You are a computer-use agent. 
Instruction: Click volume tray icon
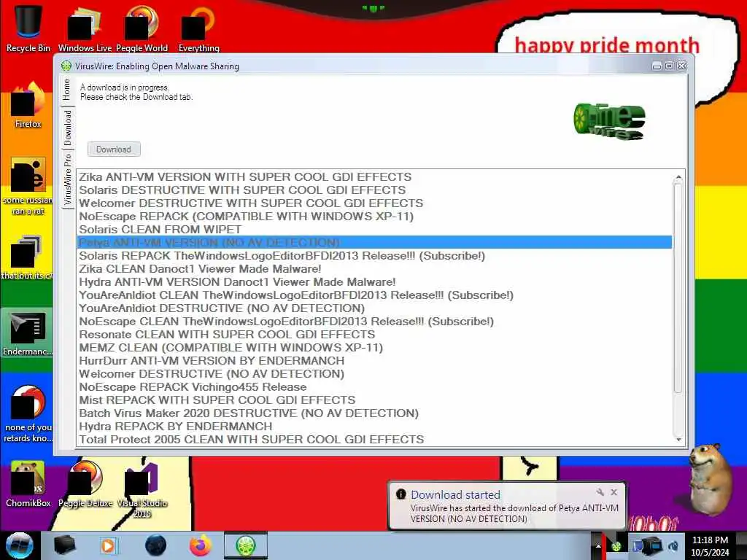pyautogui.click(x=674, y=545)
